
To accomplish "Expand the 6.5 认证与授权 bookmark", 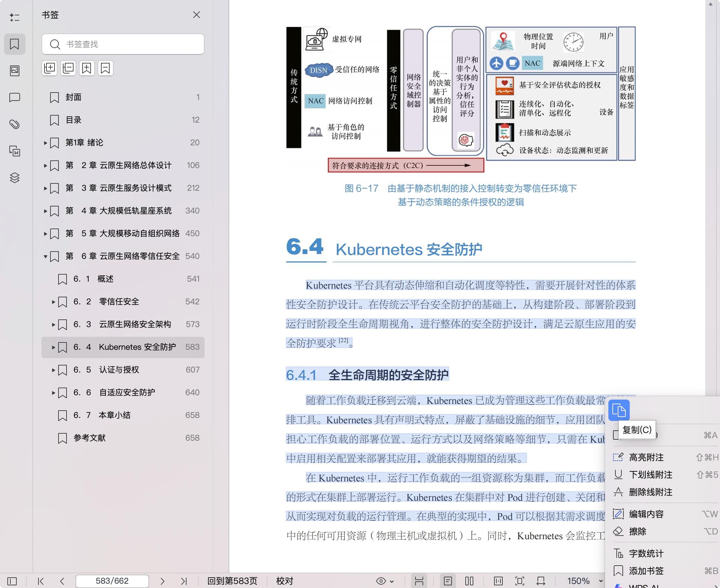I will pyautogui.click(x=53, y=370).
